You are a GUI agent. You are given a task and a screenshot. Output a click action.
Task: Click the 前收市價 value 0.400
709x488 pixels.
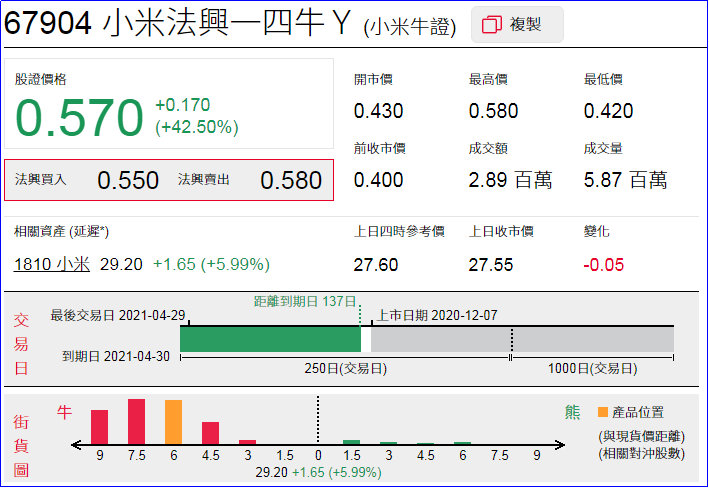coord(378,180)
